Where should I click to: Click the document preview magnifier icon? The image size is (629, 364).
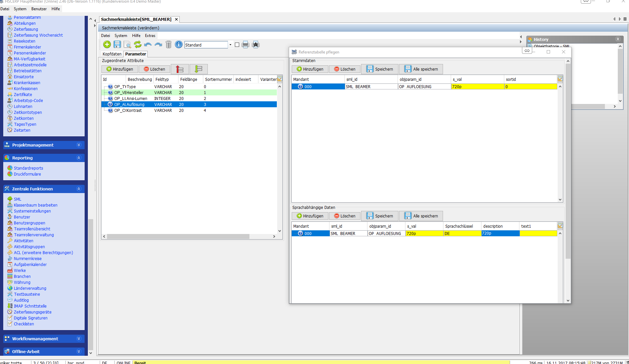click(127, 45)
